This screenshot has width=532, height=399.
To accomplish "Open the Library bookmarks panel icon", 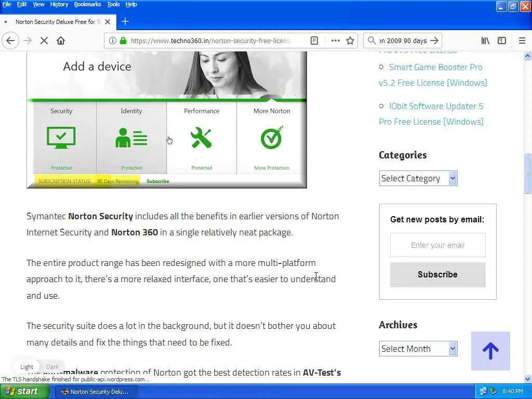I will [x=485, y=41].
